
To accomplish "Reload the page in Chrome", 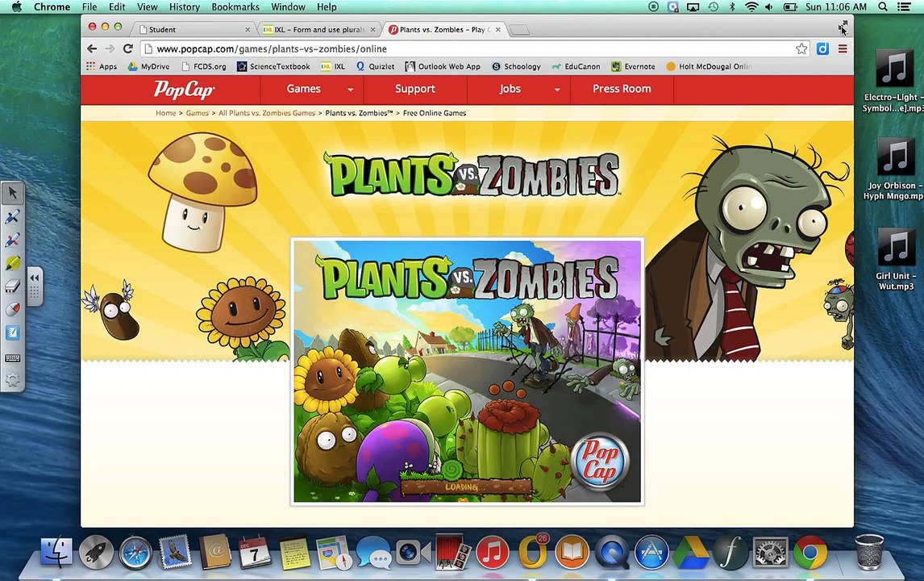I will point(128,49).
